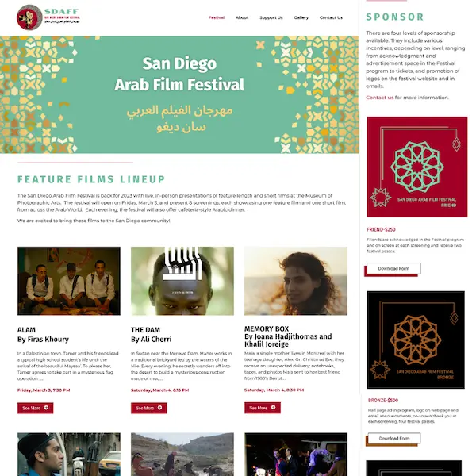
Task: Click See More under Memory Box
Action: 263,408
